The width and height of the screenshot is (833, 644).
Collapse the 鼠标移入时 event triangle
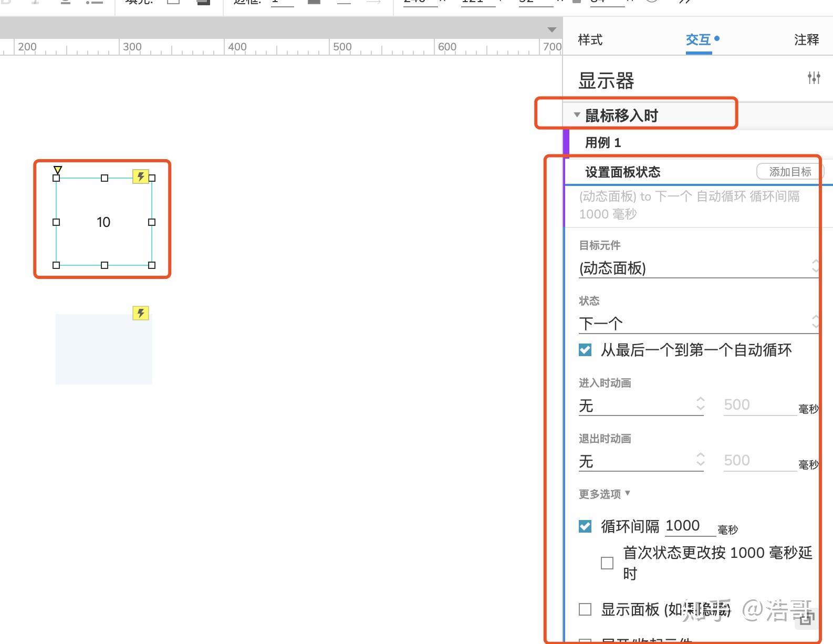click(577, 115)
